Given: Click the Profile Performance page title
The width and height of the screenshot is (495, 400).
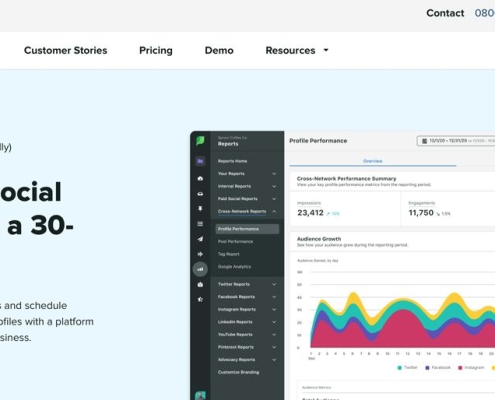Looking at the screenshot, I should point(318,141).
